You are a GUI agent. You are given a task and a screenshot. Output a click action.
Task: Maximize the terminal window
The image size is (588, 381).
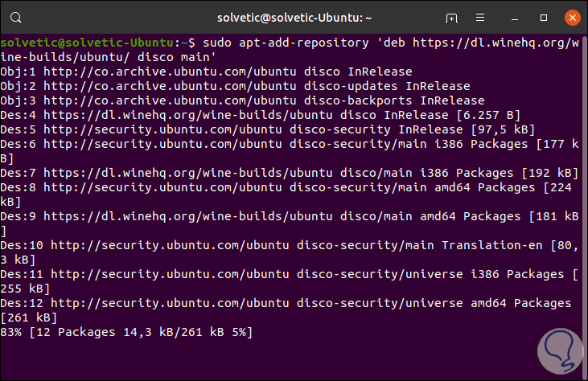pos(544,18)
